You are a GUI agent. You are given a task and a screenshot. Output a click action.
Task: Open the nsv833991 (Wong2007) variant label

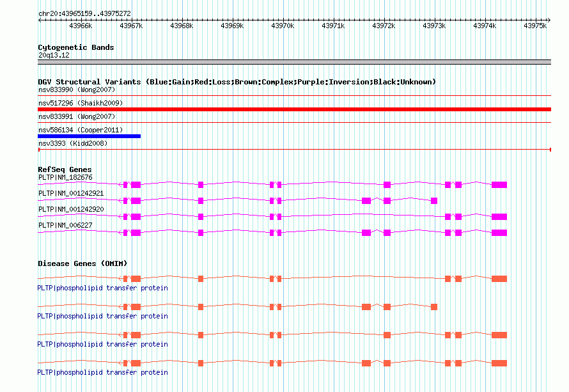(77, 116)
